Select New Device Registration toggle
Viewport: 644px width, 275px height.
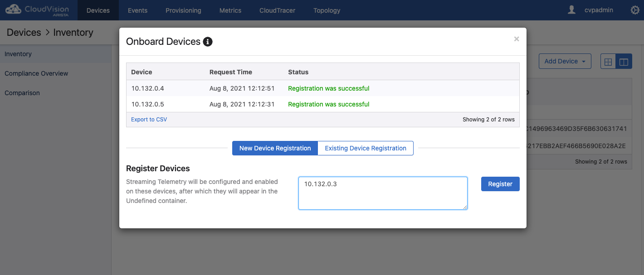coord(275,148)
